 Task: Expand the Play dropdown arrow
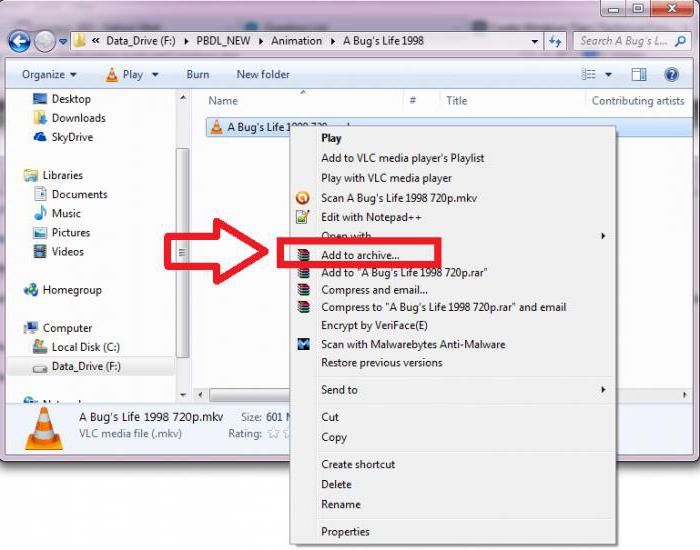click(155, 75)
